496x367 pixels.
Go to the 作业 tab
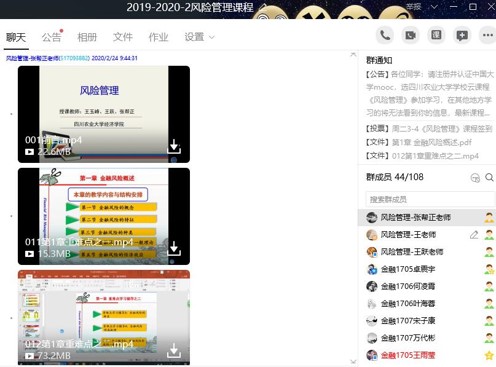tap(158, 37)
